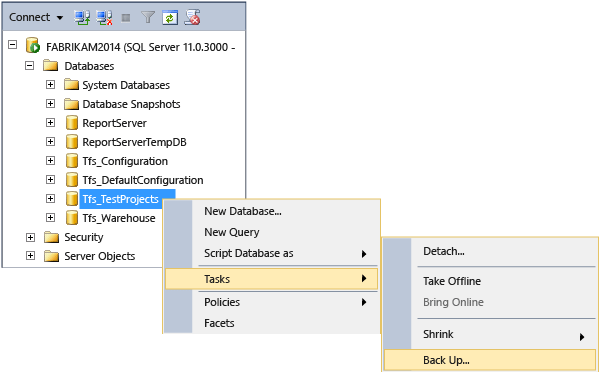Viewport: 600px width, 373px height.
Task: Select the Databases tree label
Action: [89, 66]
